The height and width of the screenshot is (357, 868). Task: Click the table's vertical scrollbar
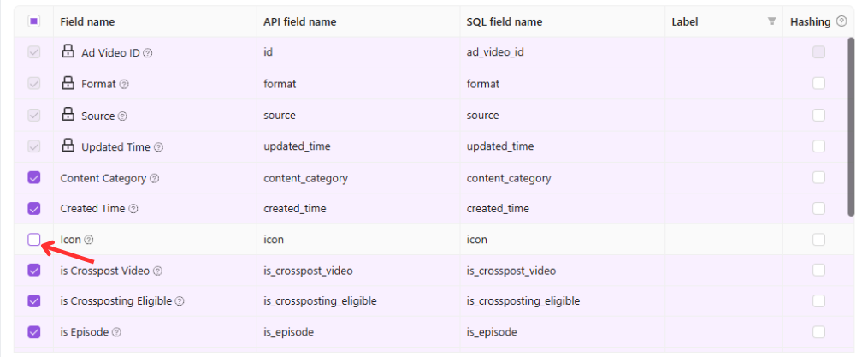(851, 127)
